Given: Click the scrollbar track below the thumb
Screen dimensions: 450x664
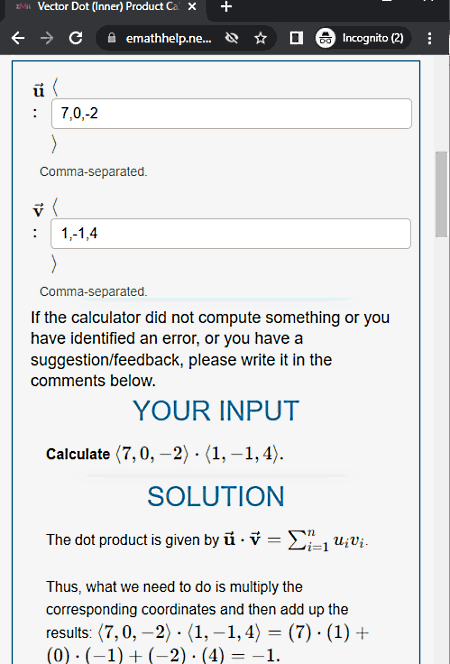Looking at the screenshot, I should click(442, 449).
